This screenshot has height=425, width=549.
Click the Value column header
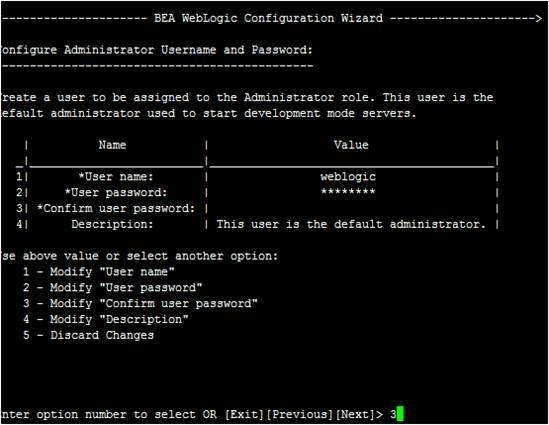pyautogui.click(x=351, y=145)
